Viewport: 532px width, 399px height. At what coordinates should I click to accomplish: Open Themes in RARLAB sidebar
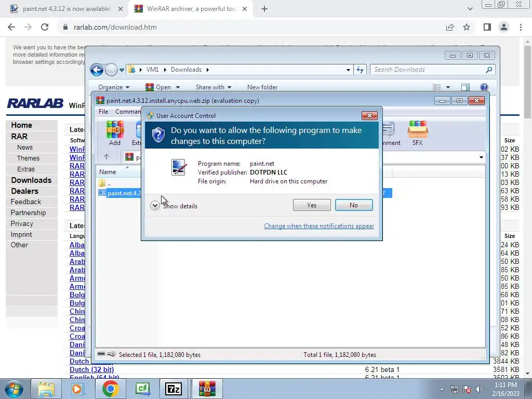(28, 158)
